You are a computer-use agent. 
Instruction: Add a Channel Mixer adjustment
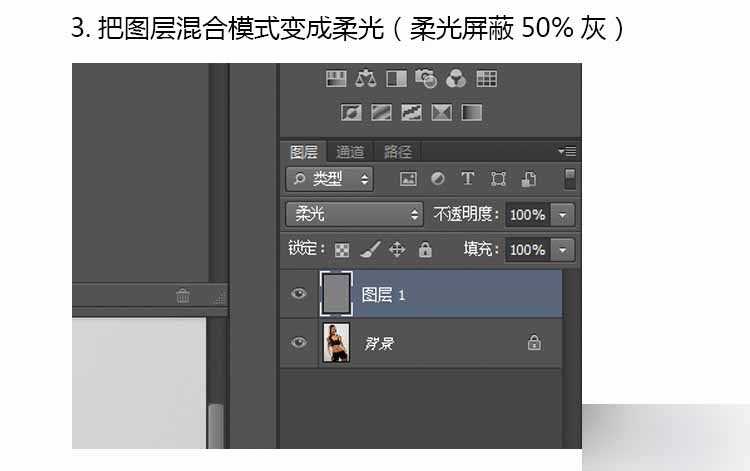[x=456, y=79]
